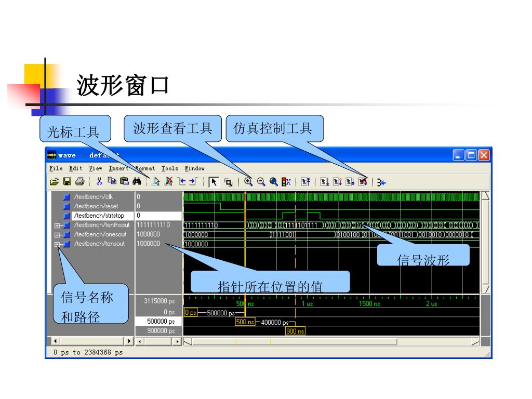This screenshot has height=399, width=532.
Task: Click the Print icon
Action: pyautogui.click(x=79, y=182)
